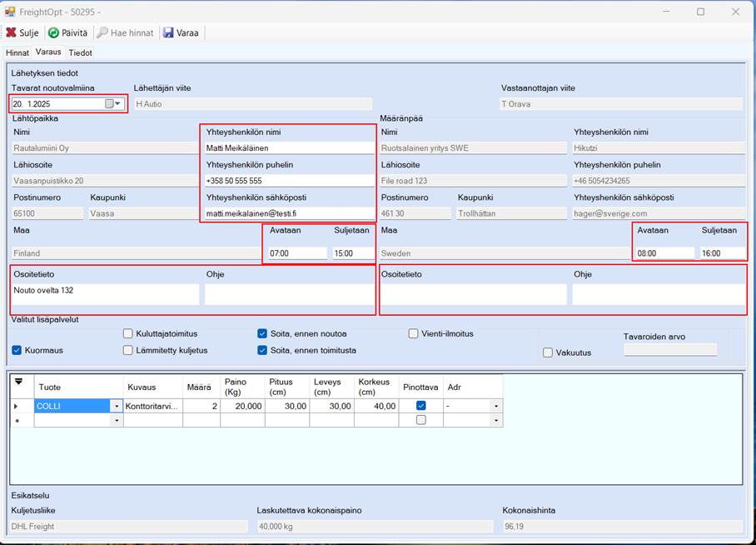The height and width of the screenshot is (545, 756).
Task: Click the column chooser icon in table corner
Action: [x=19, y=382]
